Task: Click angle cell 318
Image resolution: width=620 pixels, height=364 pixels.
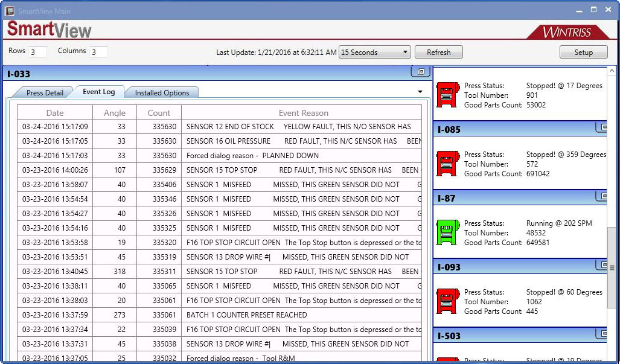Action: click(115, 272)
